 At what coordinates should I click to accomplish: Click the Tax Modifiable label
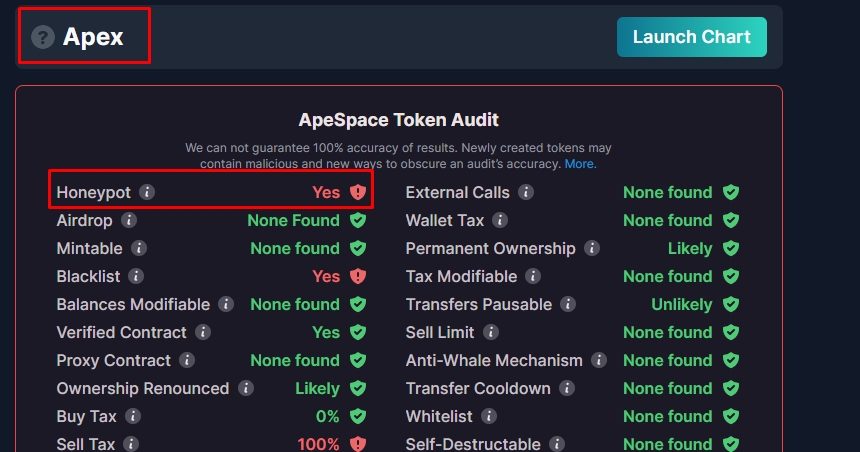tap(461, 276)
